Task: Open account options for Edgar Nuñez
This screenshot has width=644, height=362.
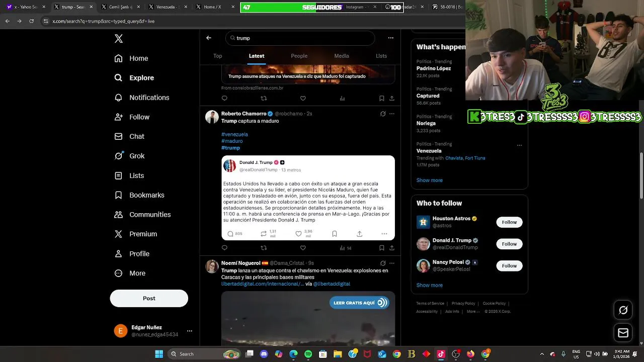Action: (x=190, y=331)
